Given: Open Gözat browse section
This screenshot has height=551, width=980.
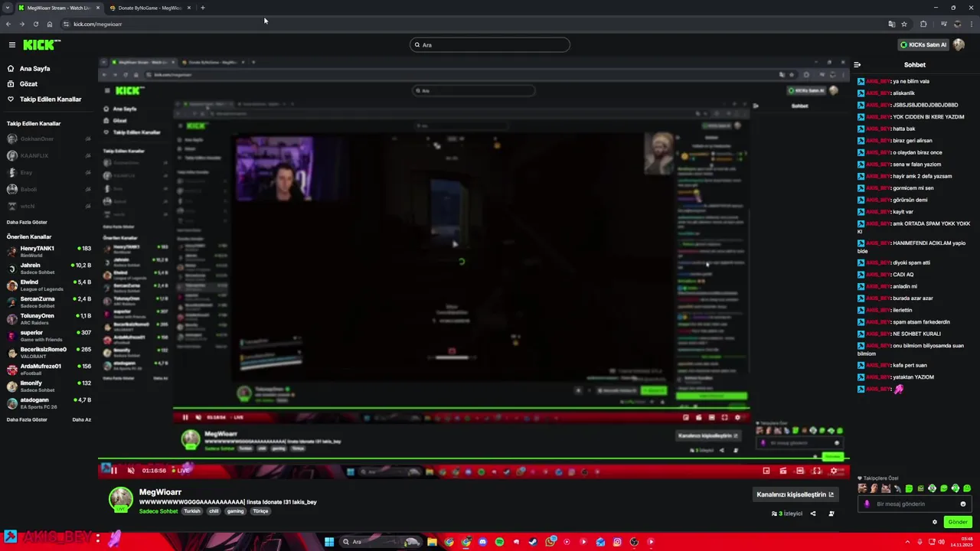Looking at the screenshot, I should click(22, 84).
